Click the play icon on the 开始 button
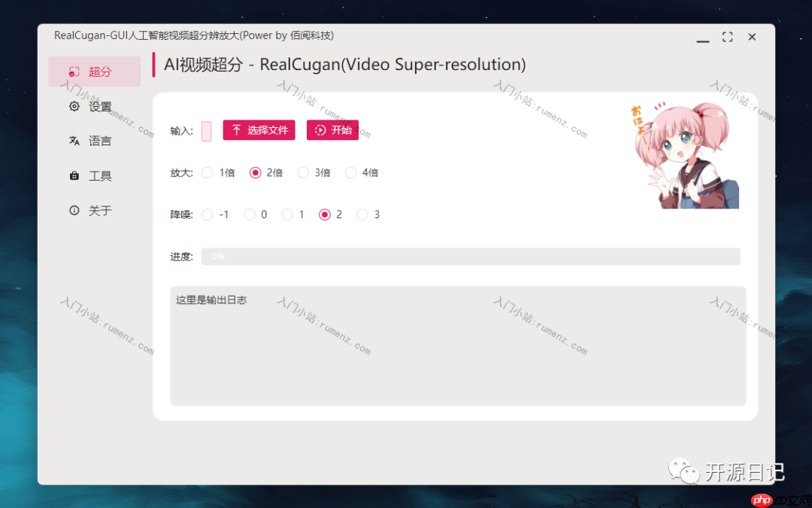 click(320, 130)
